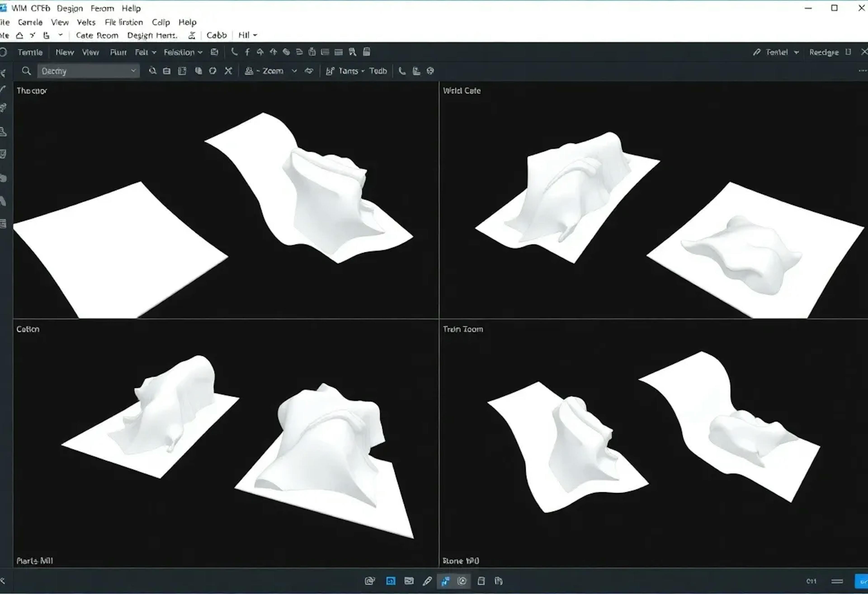Select the X delete icon in the toolbar
868x594 pixels.
(228, 71)
